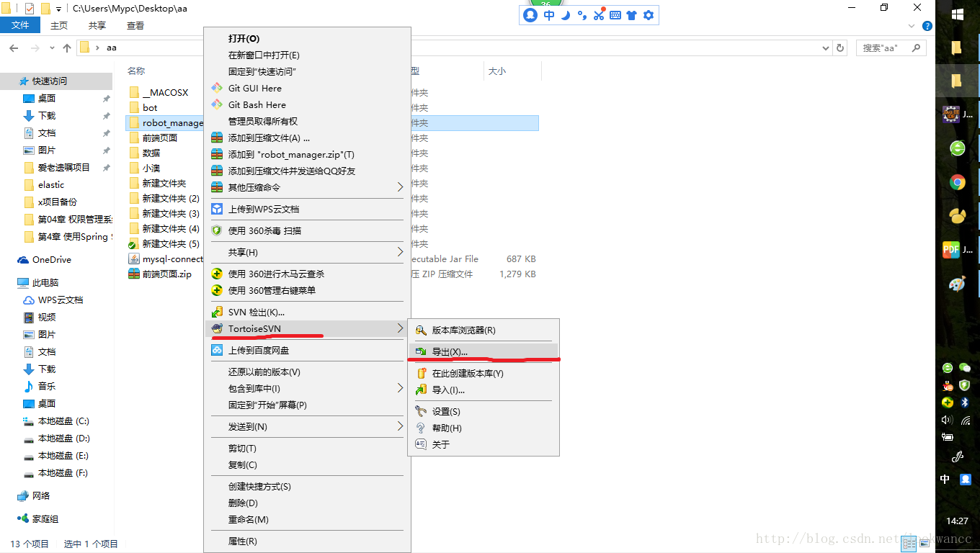Choose 创建快捷方式(S) menu entry

[x=259, y=486]
